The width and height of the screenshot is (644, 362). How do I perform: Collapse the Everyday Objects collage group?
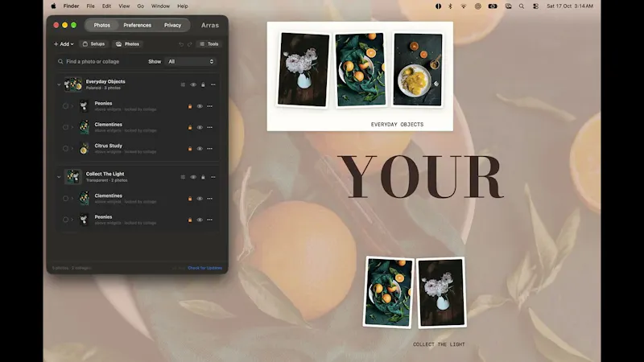pos(59,84)
